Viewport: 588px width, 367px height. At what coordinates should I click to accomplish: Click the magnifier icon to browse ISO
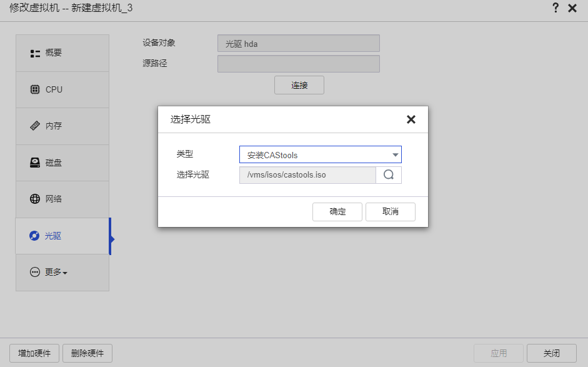coord(388,175)
